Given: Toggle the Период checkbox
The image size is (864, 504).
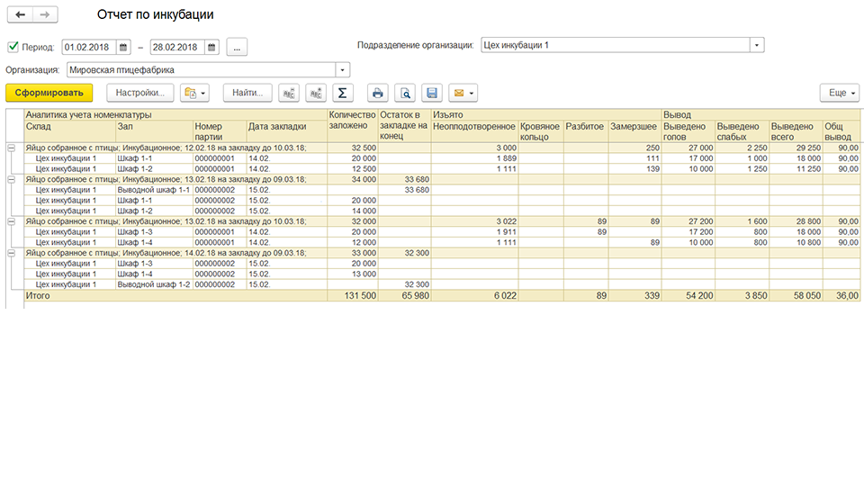Looking at the screenshot, I should [13, 47].
